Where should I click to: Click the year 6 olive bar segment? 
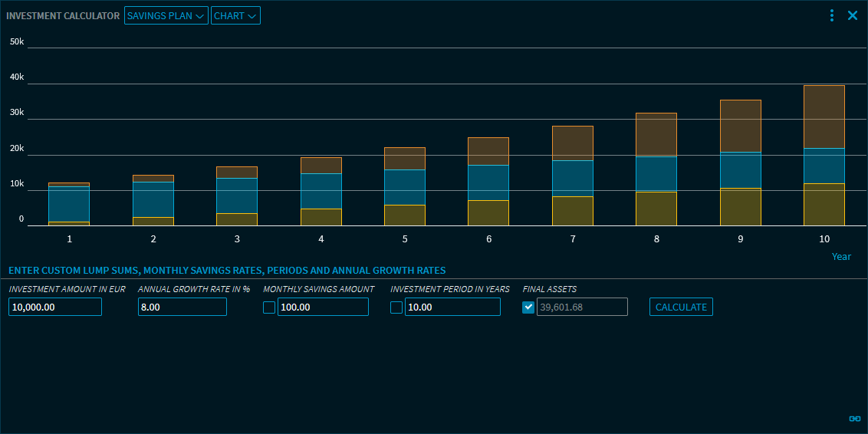(488, 213)
